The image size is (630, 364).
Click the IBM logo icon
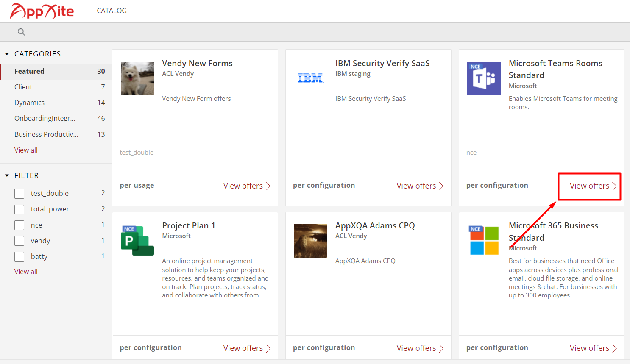[311, 78]
